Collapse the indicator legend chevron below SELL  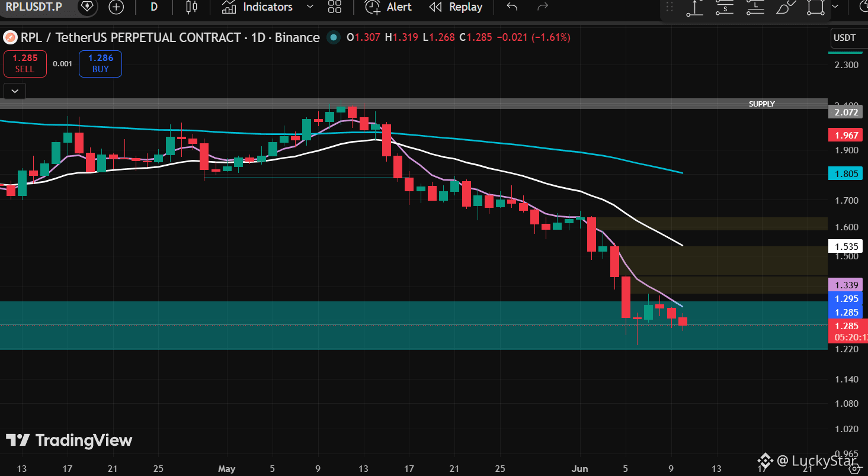[14, 91]
